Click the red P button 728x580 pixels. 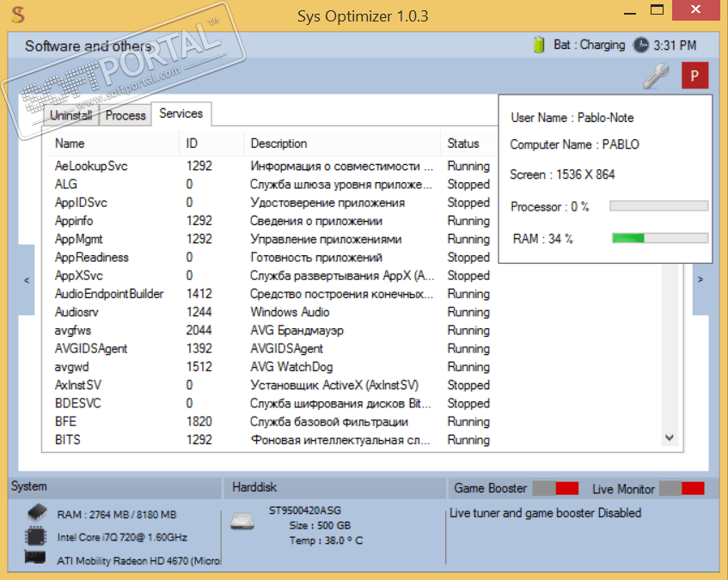coord(694,75)
